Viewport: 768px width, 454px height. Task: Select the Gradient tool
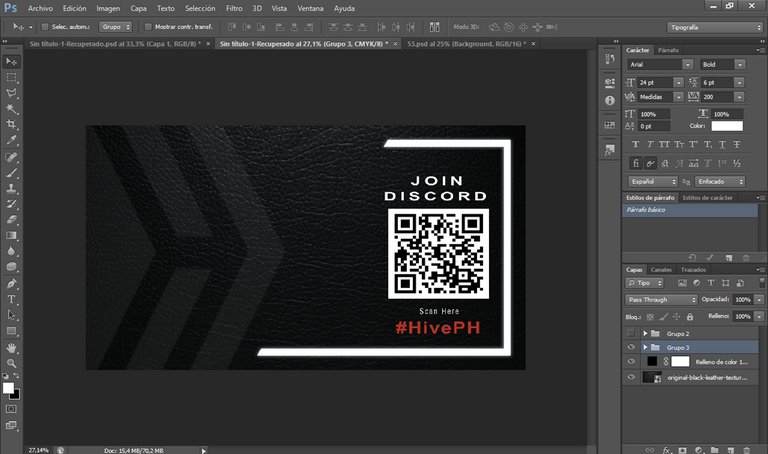click(x=11, y=236)
